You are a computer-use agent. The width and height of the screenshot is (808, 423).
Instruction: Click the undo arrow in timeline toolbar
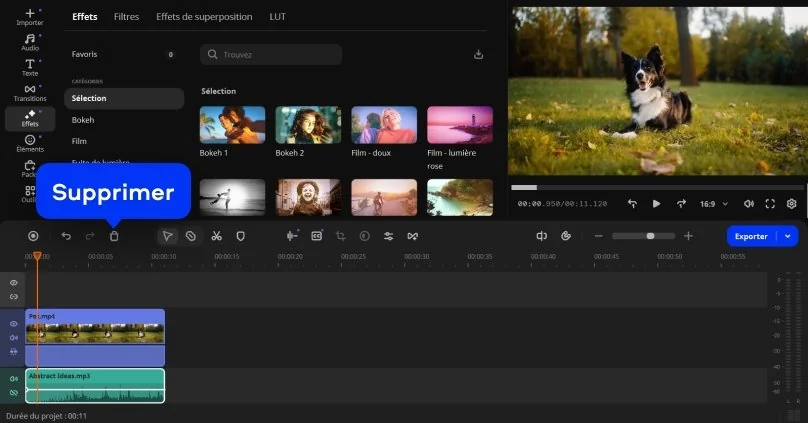pyautogui.click(x=66, y=236)
